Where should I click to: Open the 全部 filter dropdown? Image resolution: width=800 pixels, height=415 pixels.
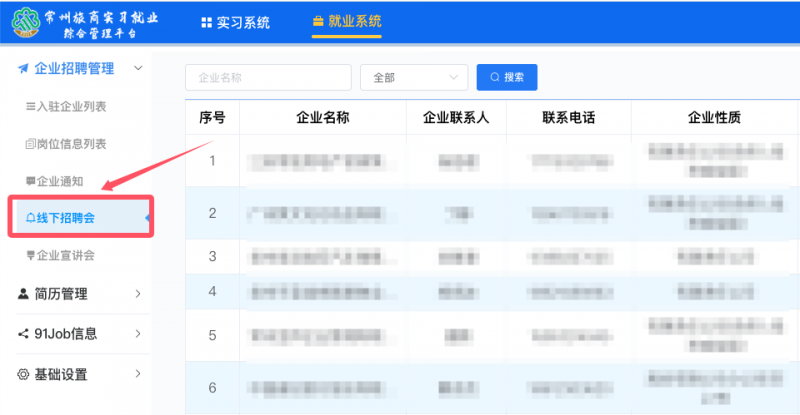click(414, 78)
